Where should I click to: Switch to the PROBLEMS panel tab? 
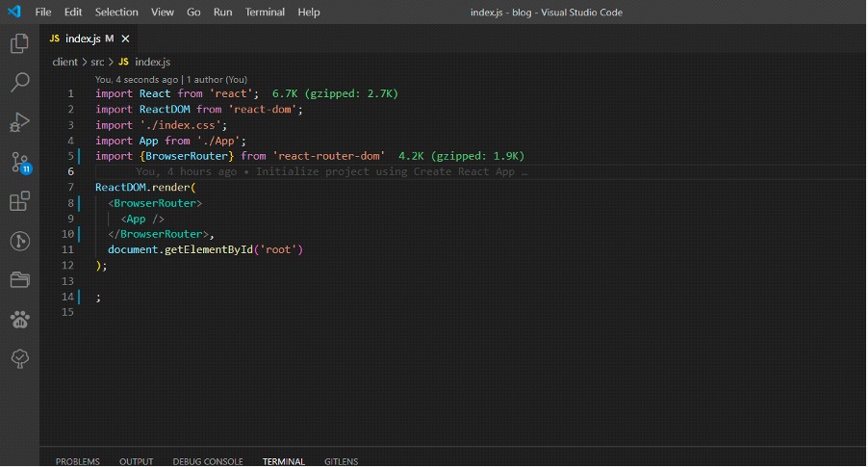(x=78, y=461)
